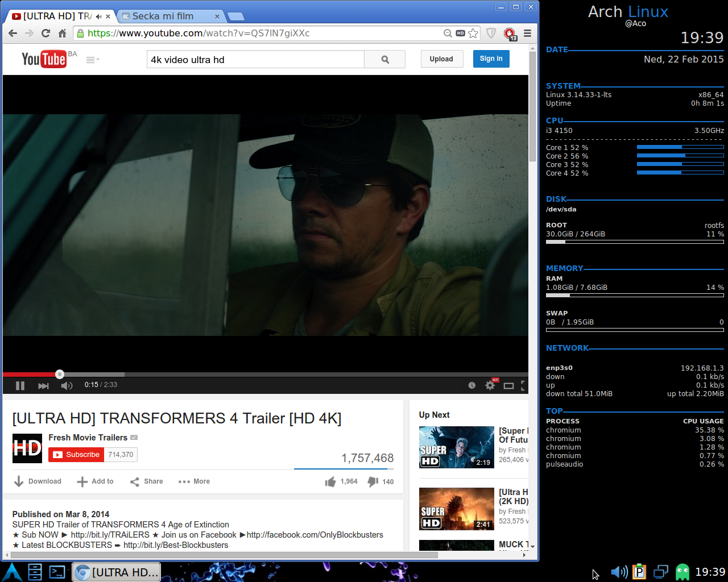Bookmark this page with the star icon
Image resolution: width=728 pixels, height=582 pixels.
(473, 34)
